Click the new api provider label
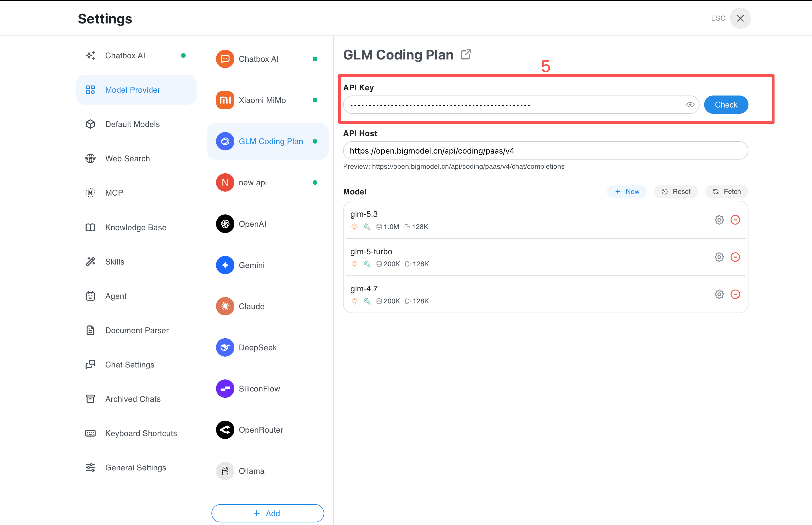 pyautogui.click(x=253, y=182)
